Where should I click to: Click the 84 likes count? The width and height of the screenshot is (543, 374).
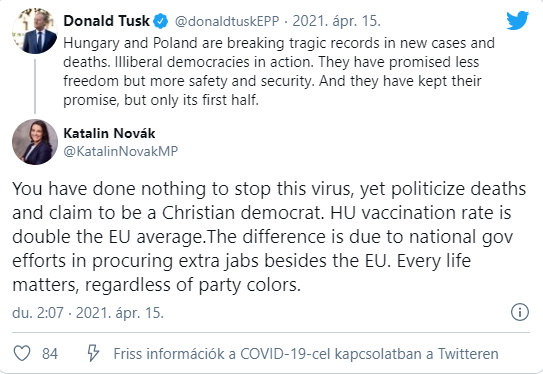[50, 354]
